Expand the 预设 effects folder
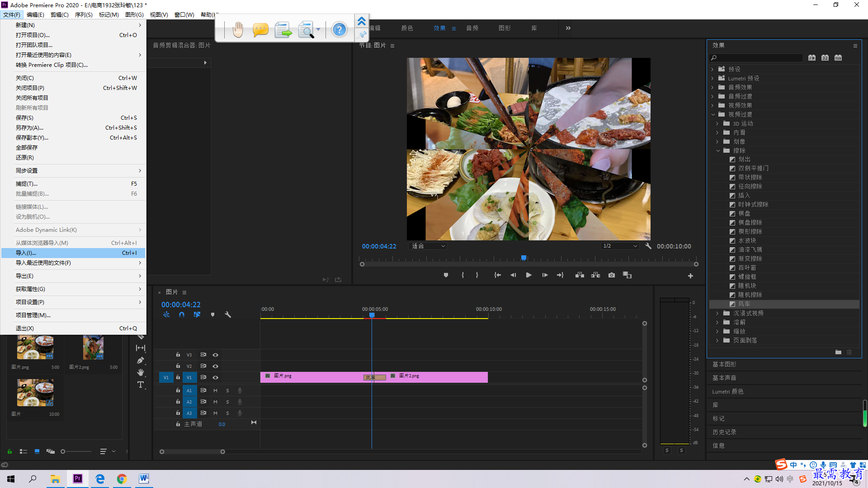Screen dimensions: 868x488 pos(712,69)
